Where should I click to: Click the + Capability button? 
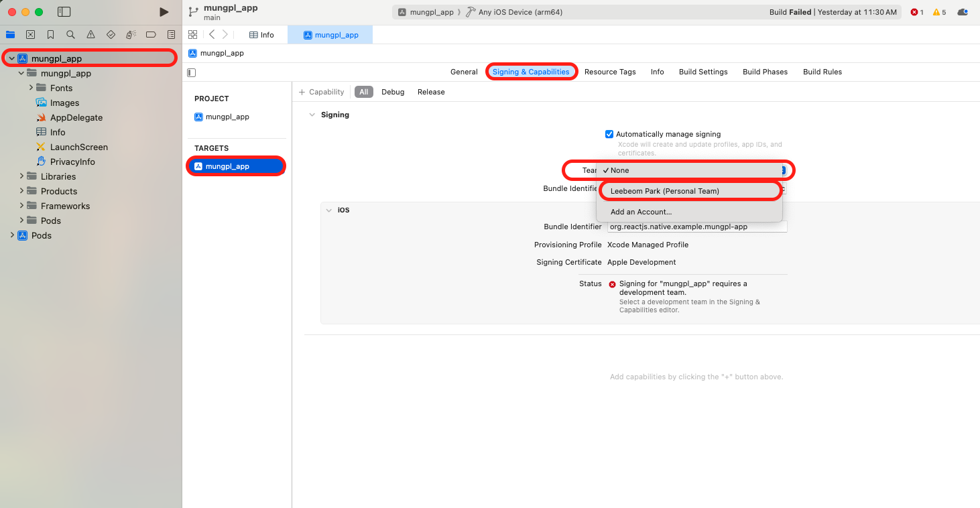(x=322, y=92)
